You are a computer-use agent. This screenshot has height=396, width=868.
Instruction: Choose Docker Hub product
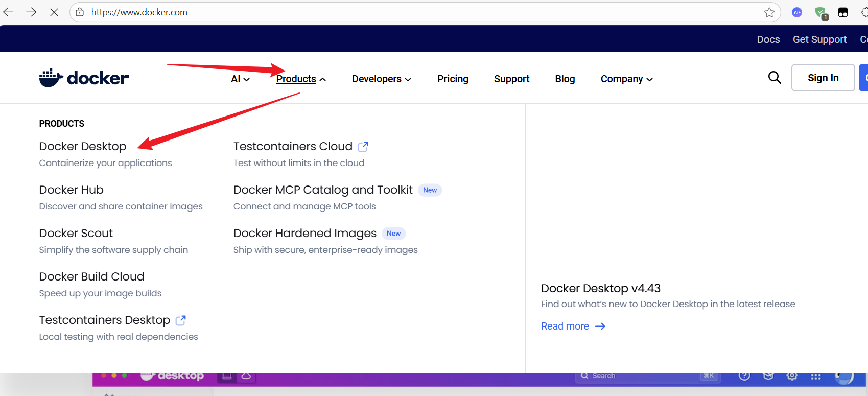point(72,190)
